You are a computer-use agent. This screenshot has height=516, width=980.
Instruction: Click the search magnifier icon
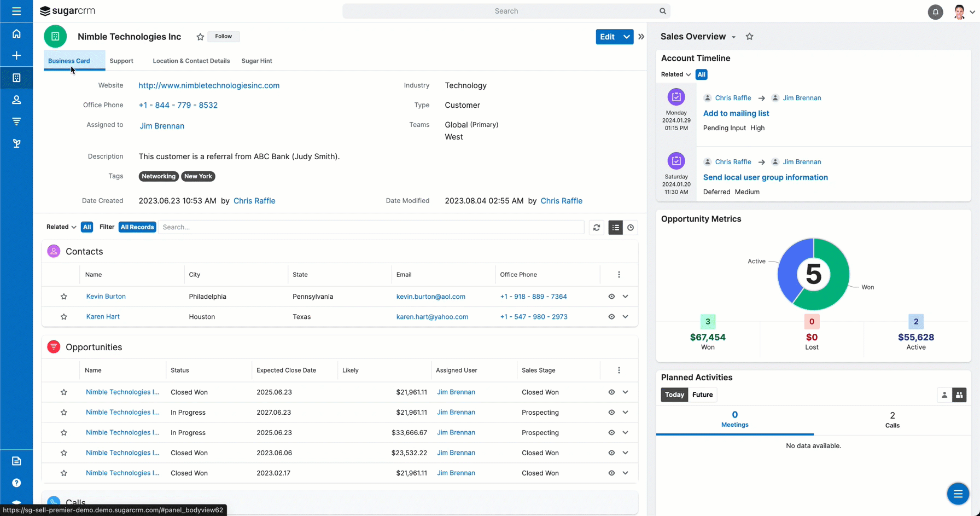662,11
